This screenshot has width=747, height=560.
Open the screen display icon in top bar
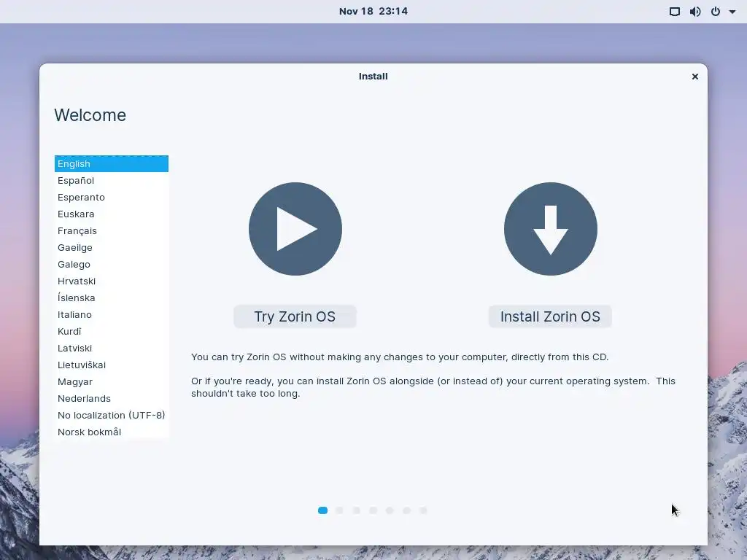coord(675,12)
